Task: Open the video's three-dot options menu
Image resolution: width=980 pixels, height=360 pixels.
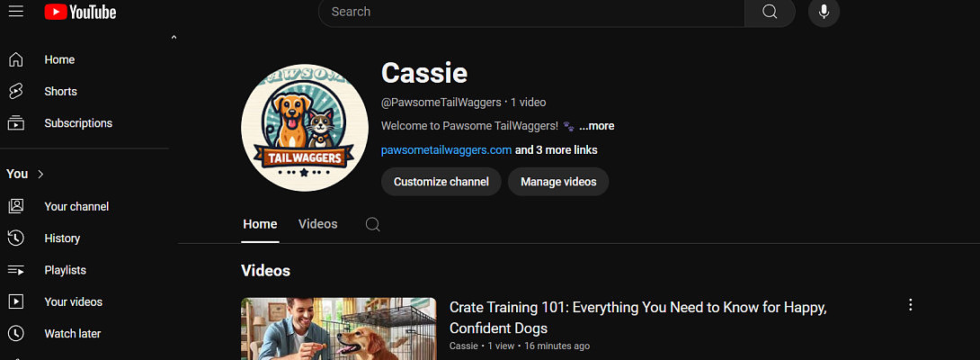Action: click(x=910, y=305)
